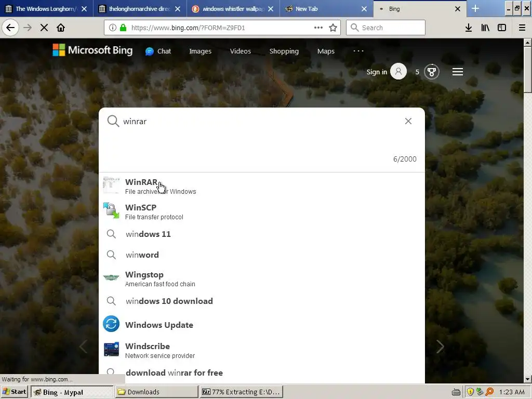Open the Downloads arrow in the toolbar
Screen dimensions: 532x399
tap(469, 28)
